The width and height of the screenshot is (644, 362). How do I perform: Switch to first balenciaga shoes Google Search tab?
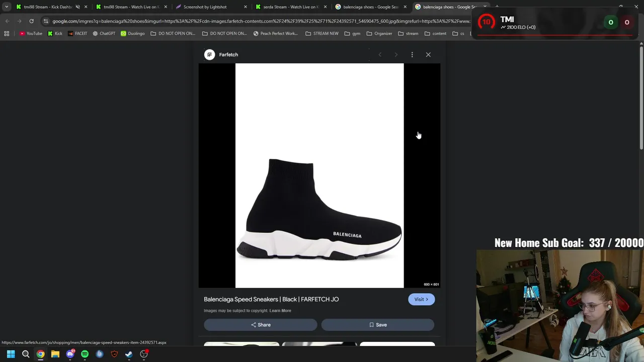coord(370,7)
